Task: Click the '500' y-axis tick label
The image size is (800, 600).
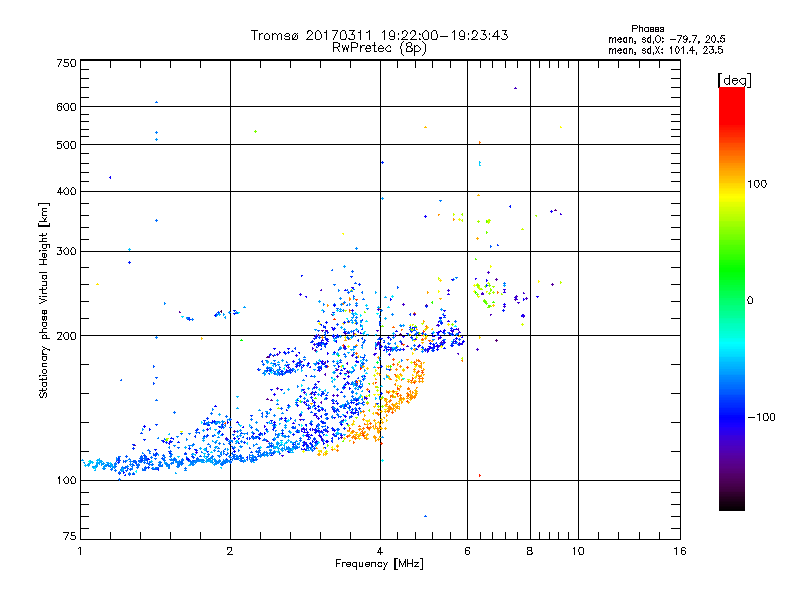Action: (x=66, y=145)
